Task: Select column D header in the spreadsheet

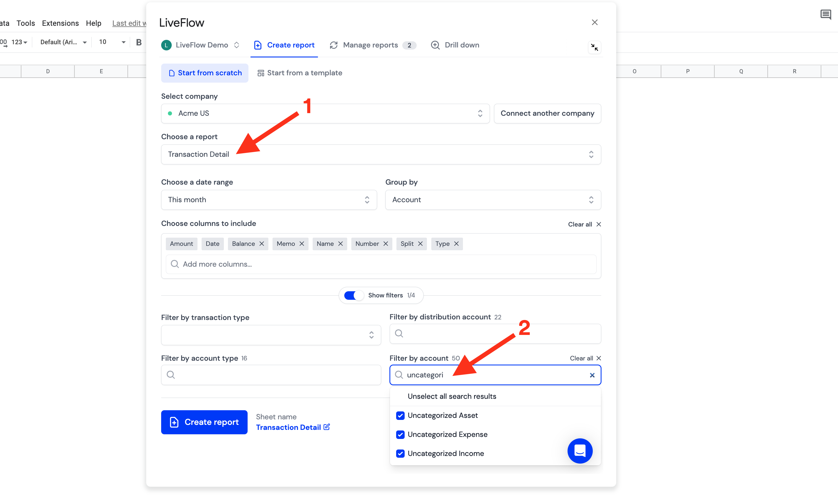Action: pyautogui.click(x=47, y=71)
